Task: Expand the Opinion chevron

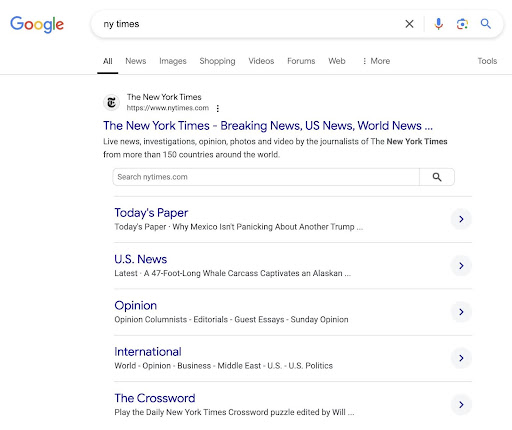Action: [x=461, y=312]
